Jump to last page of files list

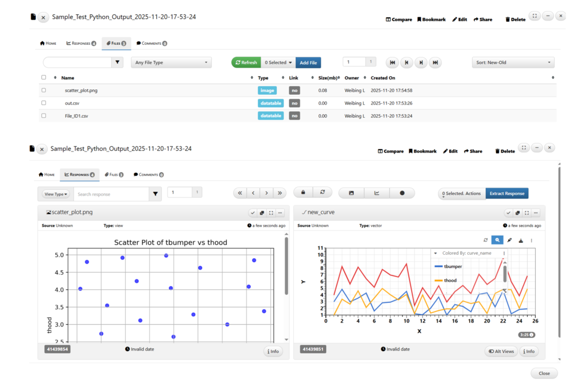point(436,63)
